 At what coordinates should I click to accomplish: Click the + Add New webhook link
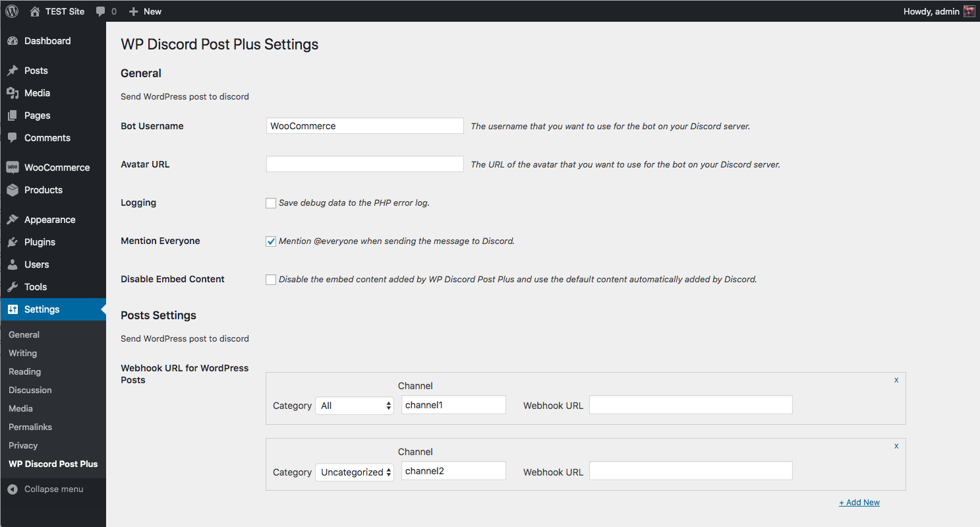click(x=859, y=503)
